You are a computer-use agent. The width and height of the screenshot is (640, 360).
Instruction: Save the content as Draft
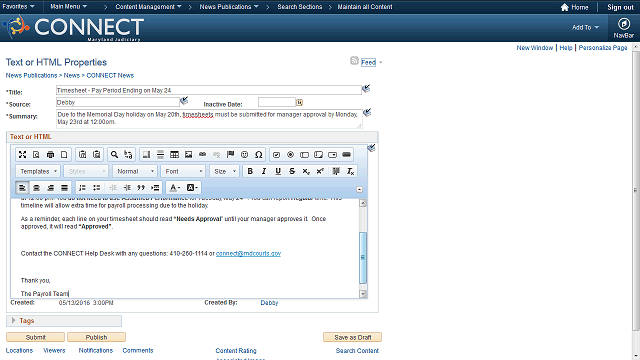(353, 337)
